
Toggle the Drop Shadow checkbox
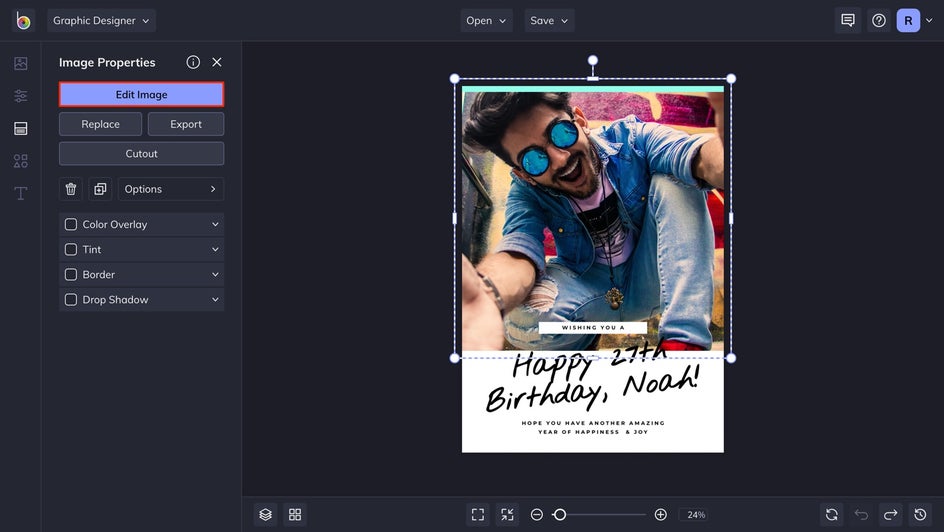pyautogui.click(x=71, y=300)
